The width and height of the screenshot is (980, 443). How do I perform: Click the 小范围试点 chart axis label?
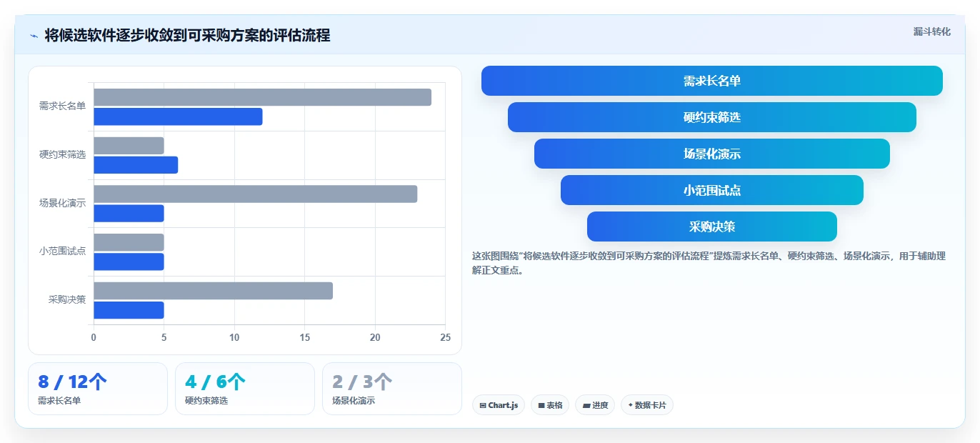coord(62,252)
